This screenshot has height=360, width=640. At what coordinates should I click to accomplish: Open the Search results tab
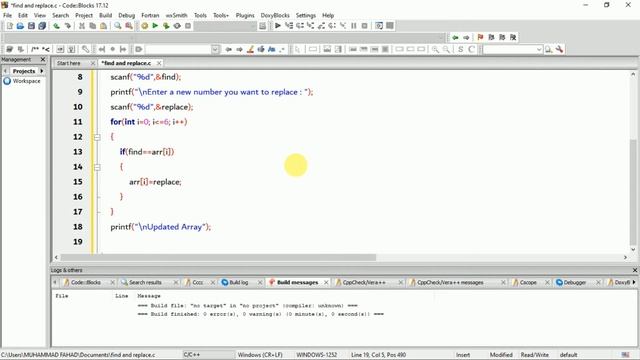[x=145, y=282]
